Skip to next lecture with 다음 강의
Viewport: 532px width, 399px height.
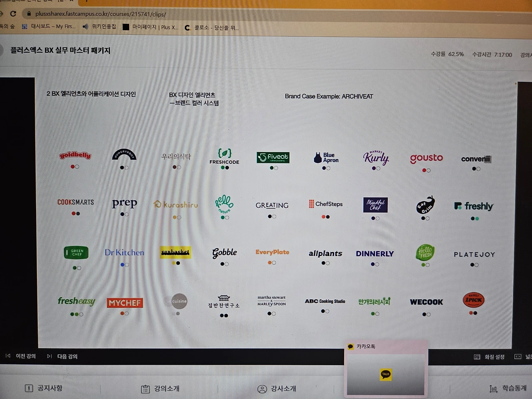tap(62, 356)
